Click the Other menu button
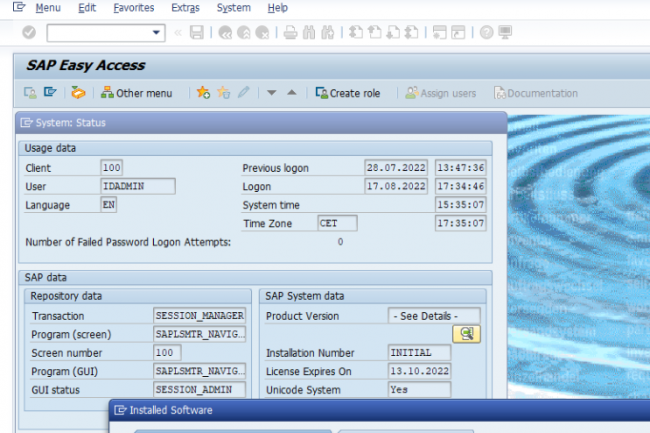This screenshot has width=650, height=433. pos(136,93)
